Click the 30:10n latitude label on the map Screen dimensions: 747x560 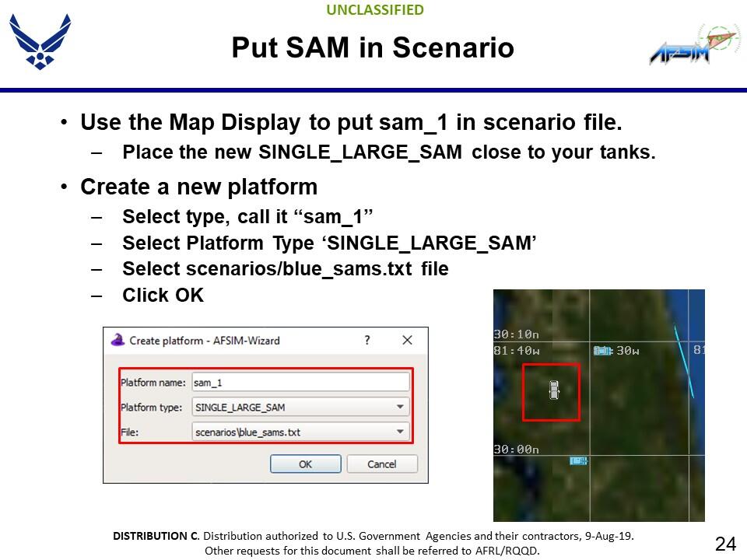[517, 334]
